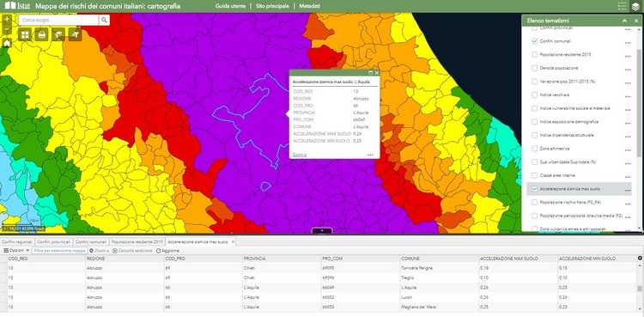Uncheck Confini comunali layer
The width and height of the screenshot is (644, 317).
coord(534,41)
